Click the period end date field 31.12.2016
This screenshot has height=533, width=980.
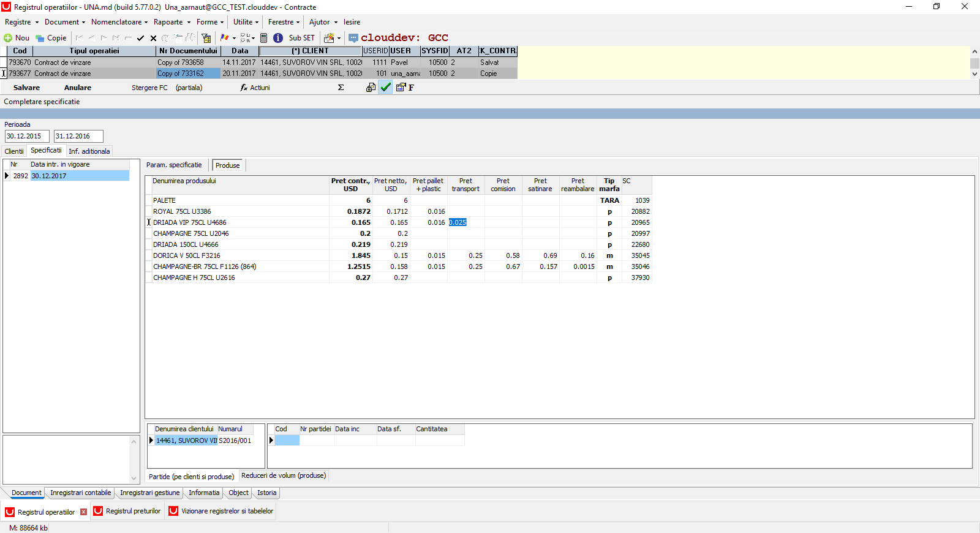[x=78, y=136]
